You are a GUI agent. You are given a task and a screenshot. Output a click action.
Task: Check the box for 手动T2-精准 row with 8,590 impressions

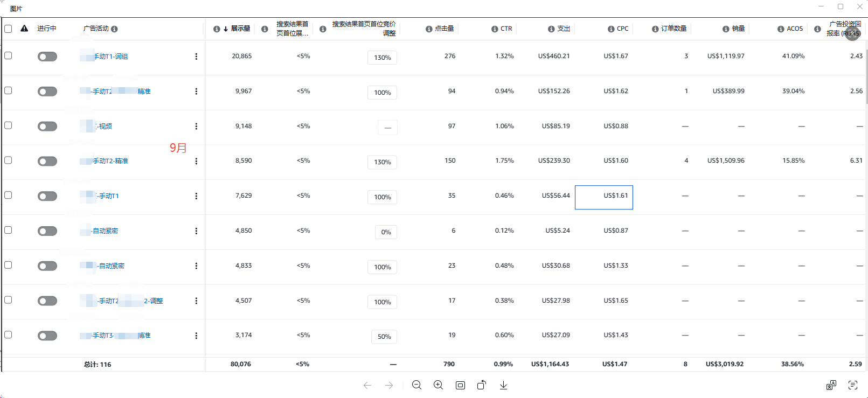point(8,160)
